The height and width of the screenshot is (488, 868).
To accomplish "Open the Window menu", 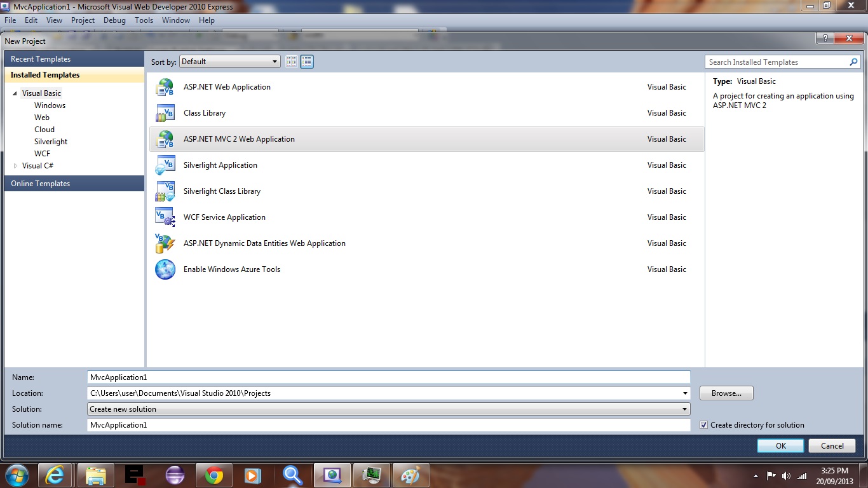I will pos(176,20).
